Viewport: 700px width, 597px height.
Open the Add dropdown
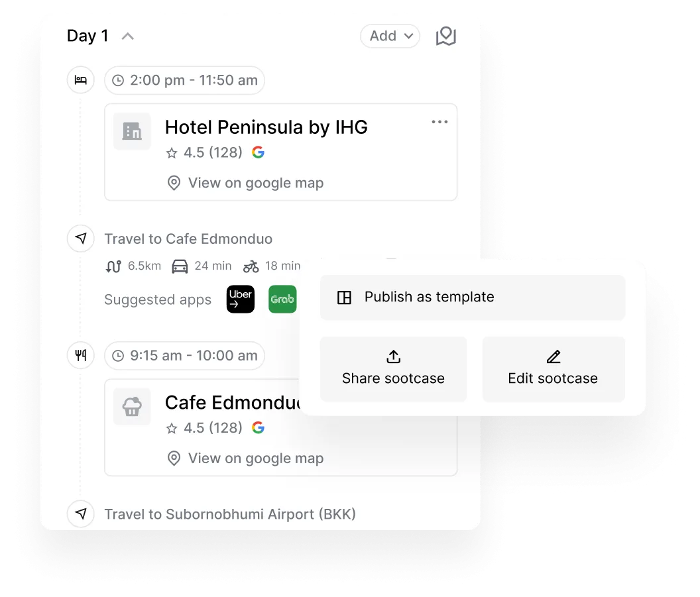pyautogui.click(x=390, y=36)
